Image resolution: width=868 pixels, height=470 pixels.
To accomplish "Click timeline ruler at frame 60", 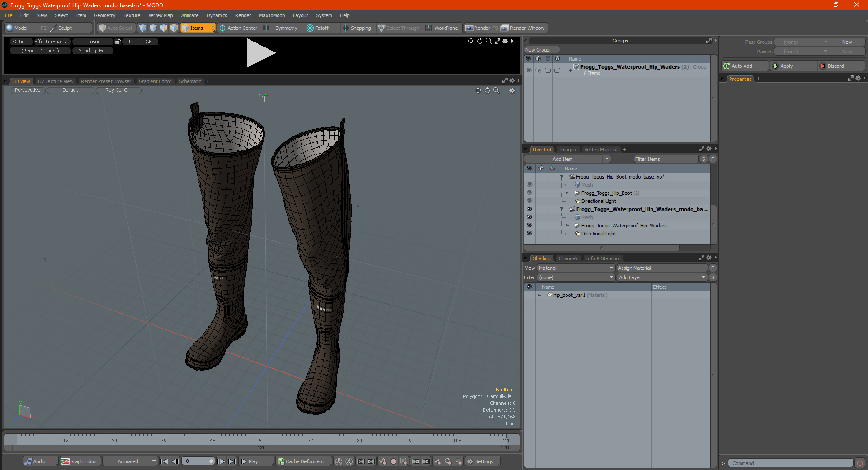I will (x=261, y=438).
